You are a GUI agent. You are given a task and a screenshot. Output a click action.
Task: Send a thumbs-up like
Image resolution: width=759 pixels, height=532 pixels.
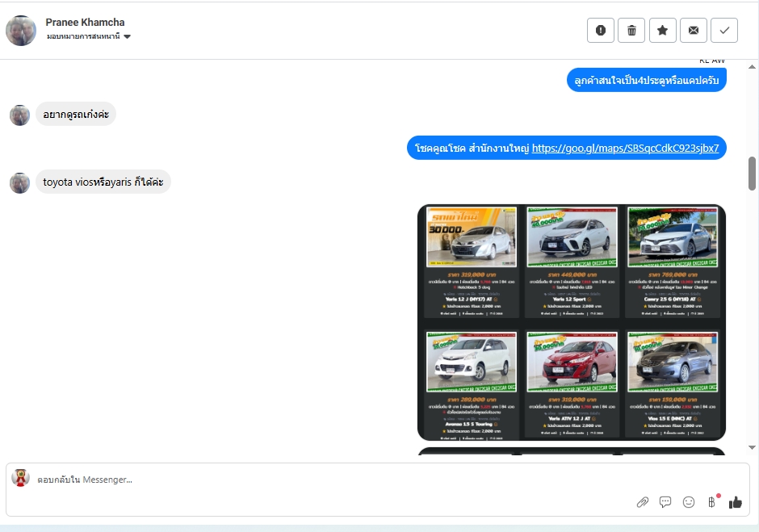[x=736, y=502]
